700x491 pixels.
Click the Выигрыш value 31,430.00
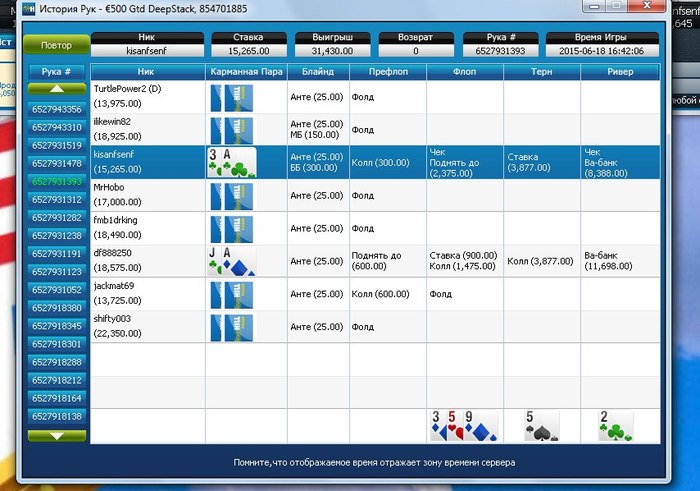click(x=332, y=51)
